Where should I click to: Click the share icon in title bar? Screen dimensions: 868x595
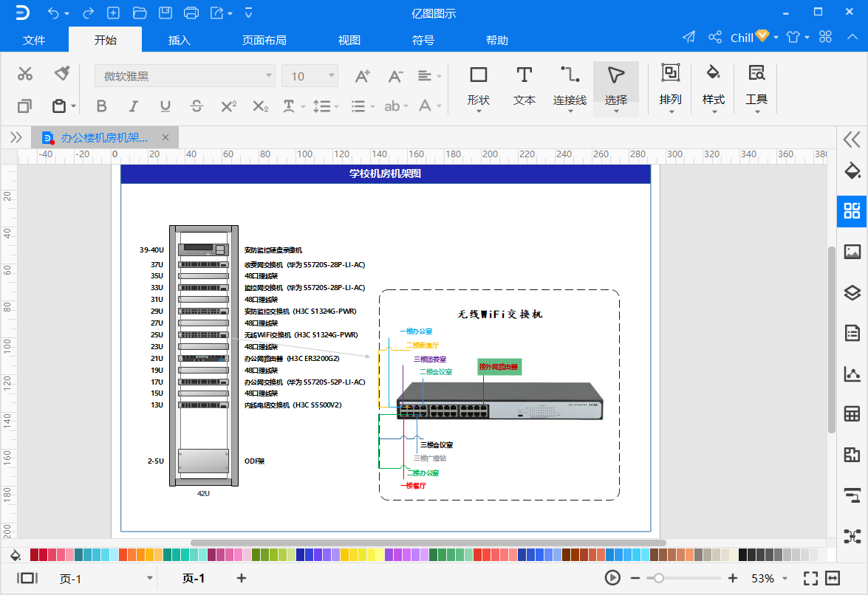[714, 37]
